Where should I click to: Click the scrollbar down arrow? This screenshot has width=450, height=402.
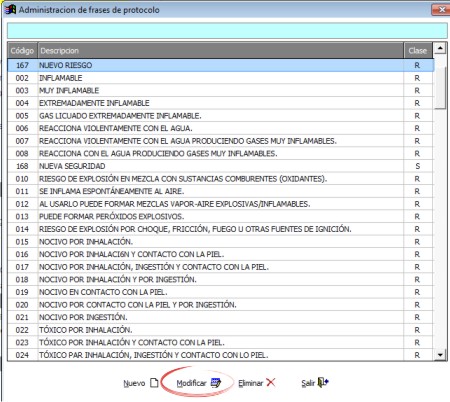440,355
